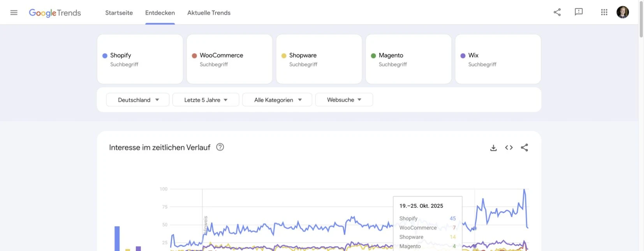Click the Hinweis marker on the chart
Viewport: 644px width, 251px height.
(206, 225)
